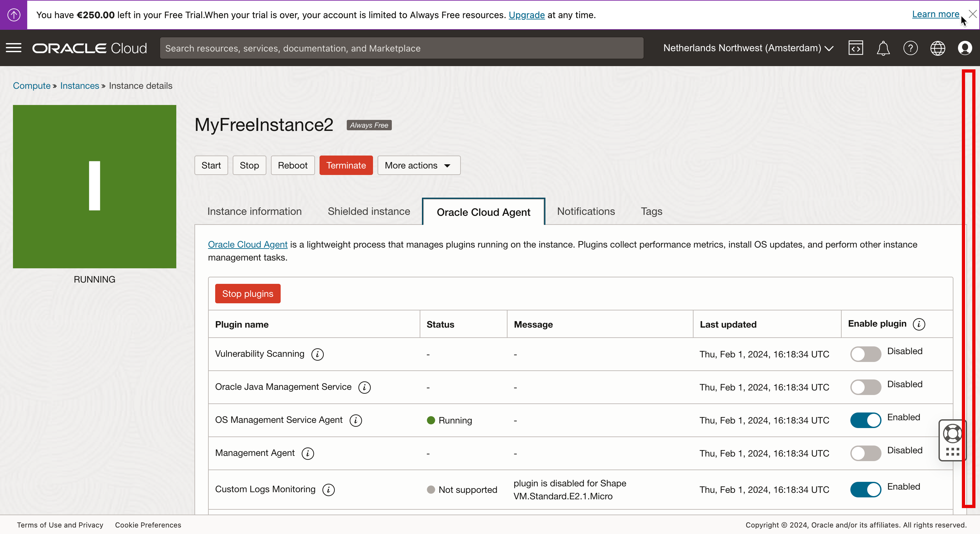Switch to the Instance information tab
This screenshot has height=534, width=980.
254,212
